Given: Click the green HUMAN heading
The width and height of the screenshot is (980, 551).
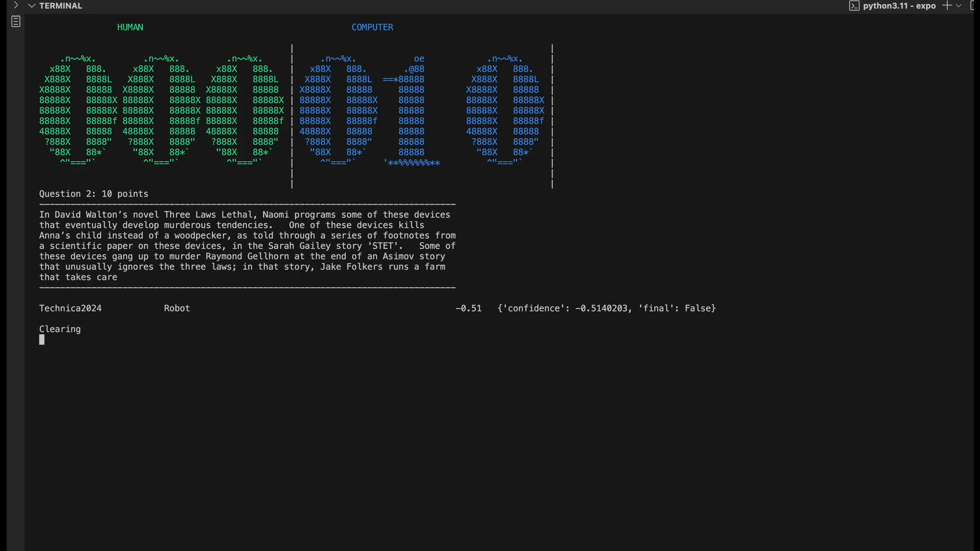Looking at the screenshot, I should point(130,27).
